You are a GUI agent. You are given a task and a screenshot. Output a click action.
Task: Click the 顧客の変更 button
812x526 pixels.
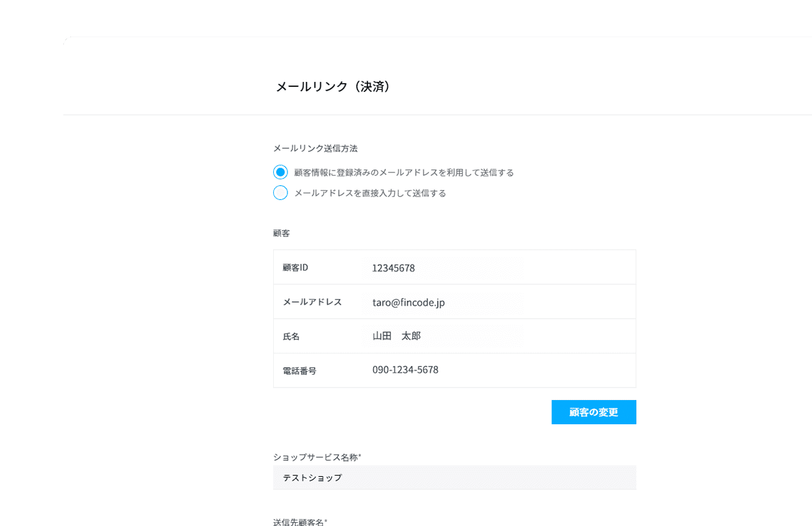coord(593,412)
